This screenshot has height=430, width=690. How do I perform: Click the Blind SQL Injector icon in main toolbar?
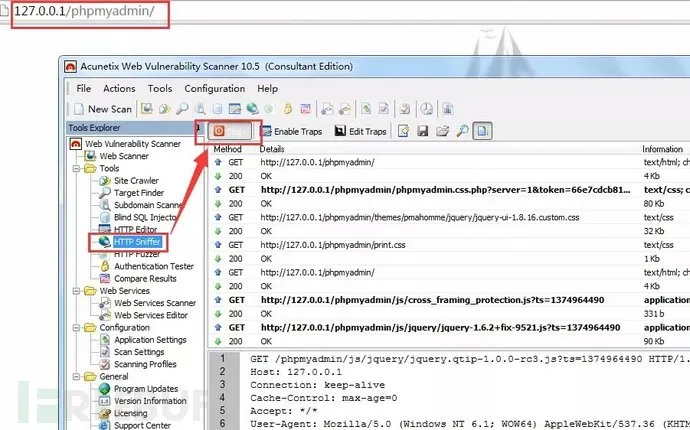coord(217,109)
